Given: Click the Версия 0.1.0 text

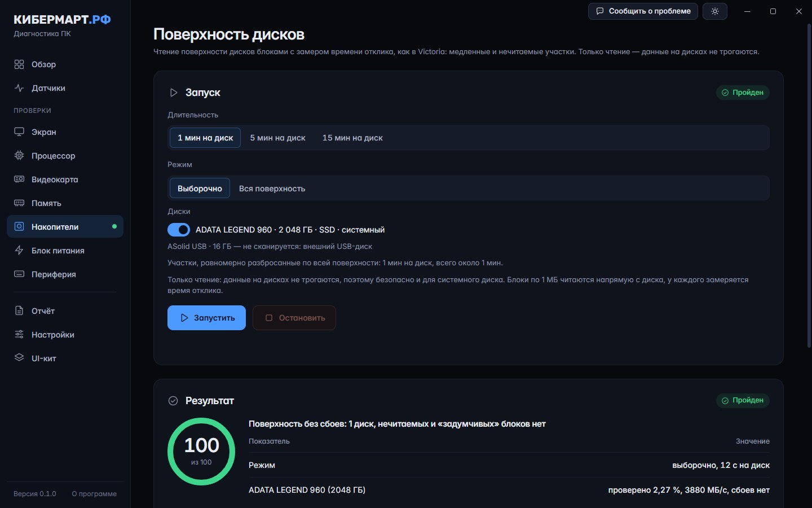Looking at the screenshot, I should click(x=35, y=494).
